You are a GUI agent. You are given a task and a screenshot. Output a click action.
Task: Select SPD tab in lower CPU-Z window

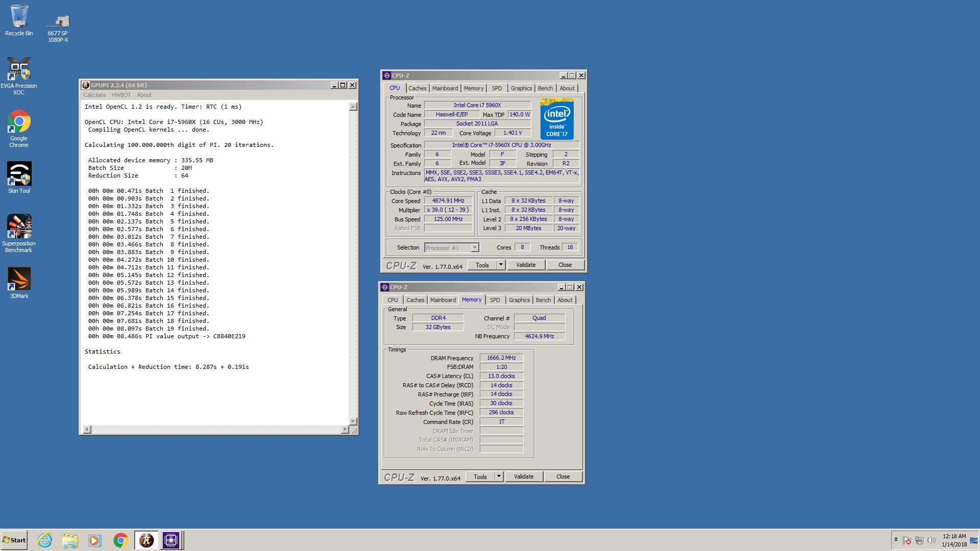[495, 300]
